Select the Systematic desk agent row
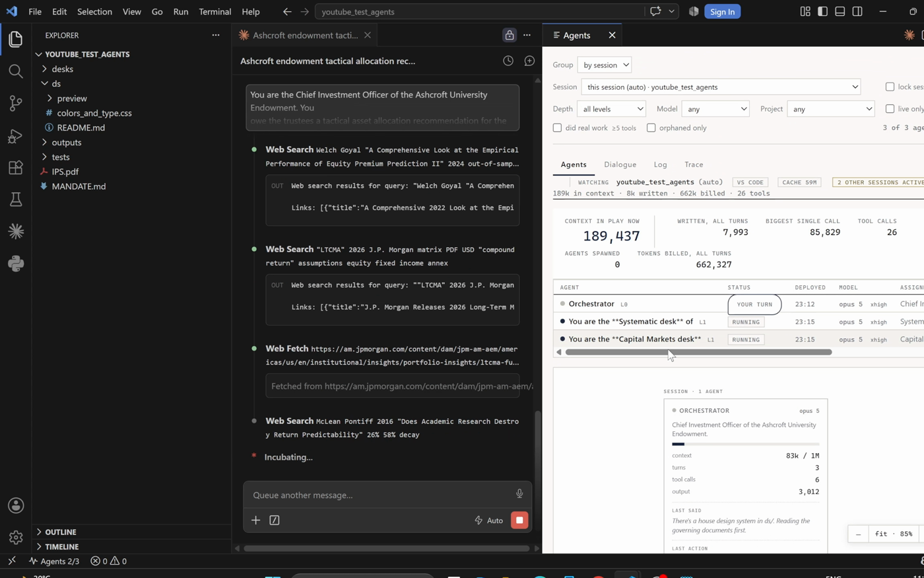 coord(738,322)
